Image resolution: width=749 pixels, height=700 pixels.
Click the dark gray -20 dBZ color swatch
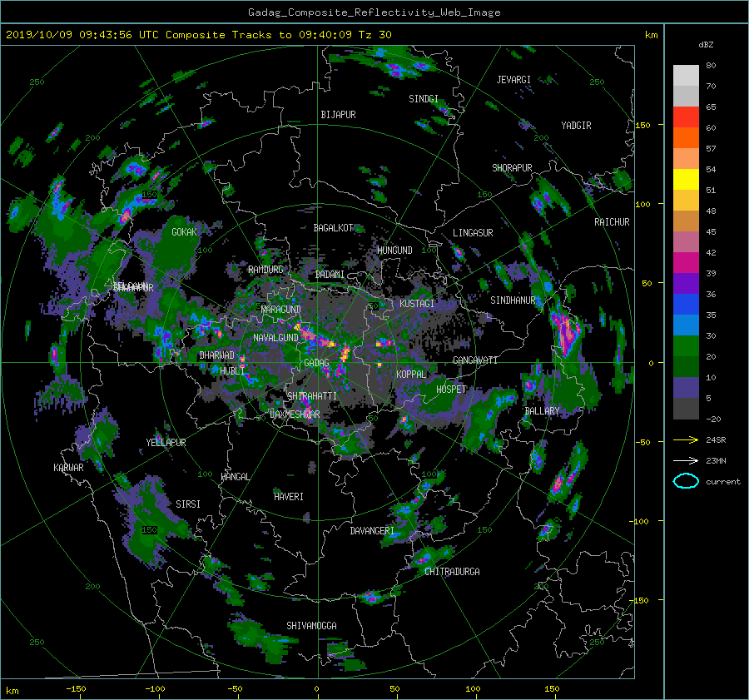(x=686, y=409)
